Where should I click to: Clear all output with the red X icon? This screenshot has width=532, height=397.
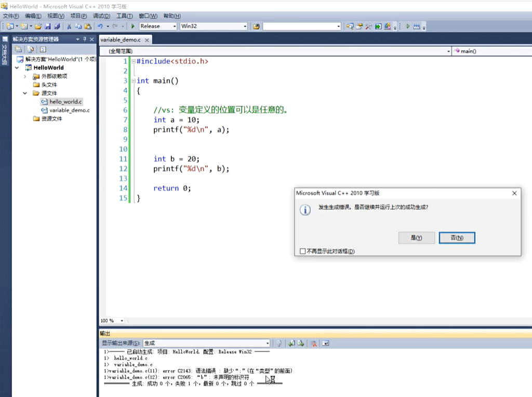(x=314, y=343)
